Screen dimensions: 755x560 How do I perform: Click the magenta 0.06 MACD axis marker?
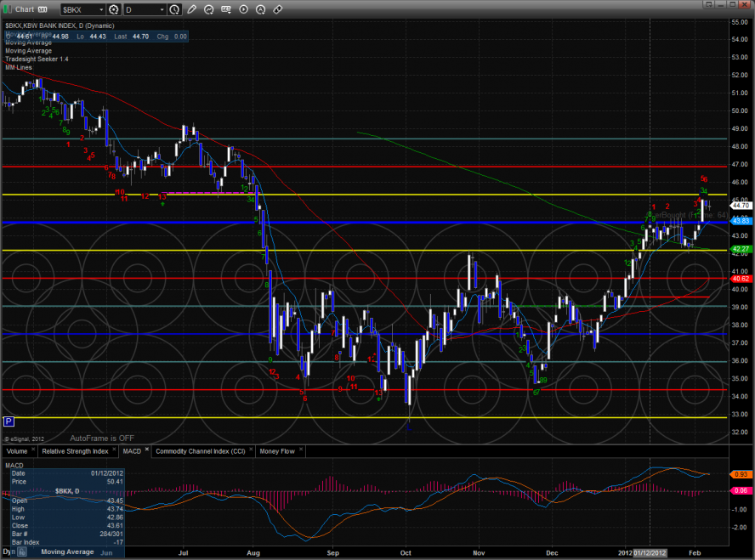tap(741, 490)
